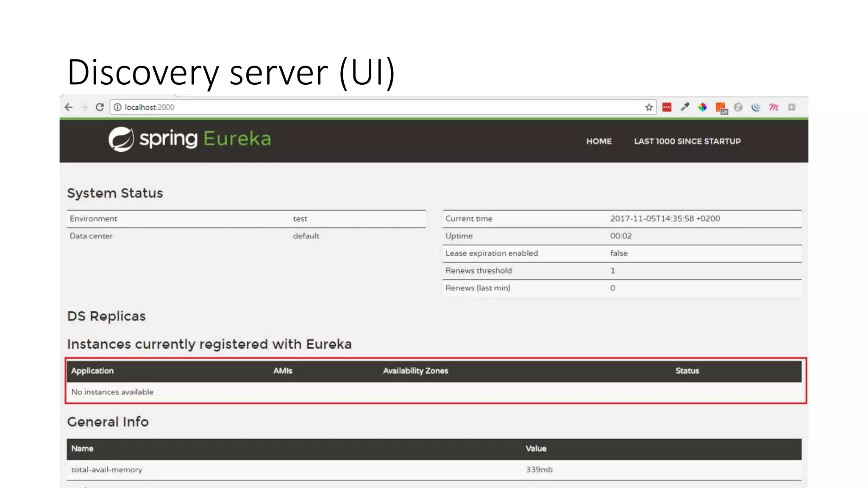Click the Spring leaf logo
Screen dimensions: 868x488
coord(121,139)
